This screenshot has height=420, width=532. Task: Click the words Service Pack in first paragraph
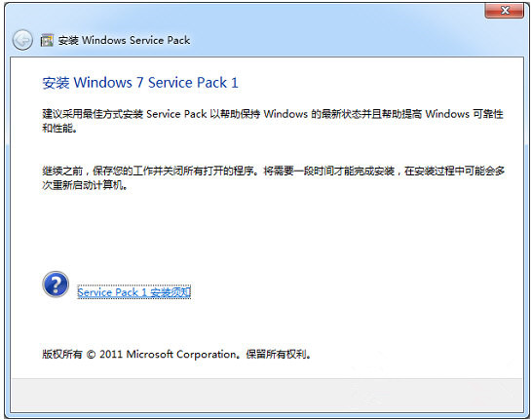[176, 114]
